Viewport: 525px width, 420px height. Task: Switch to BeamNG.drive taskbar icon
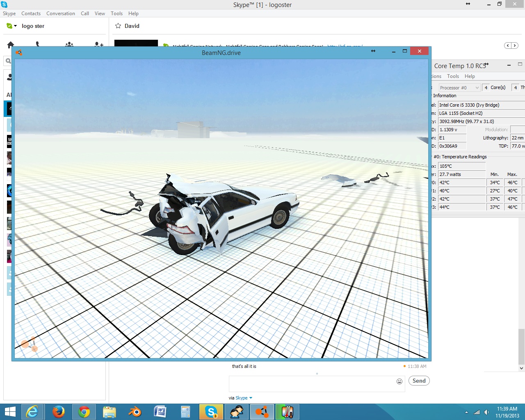[x=262, y=412]
